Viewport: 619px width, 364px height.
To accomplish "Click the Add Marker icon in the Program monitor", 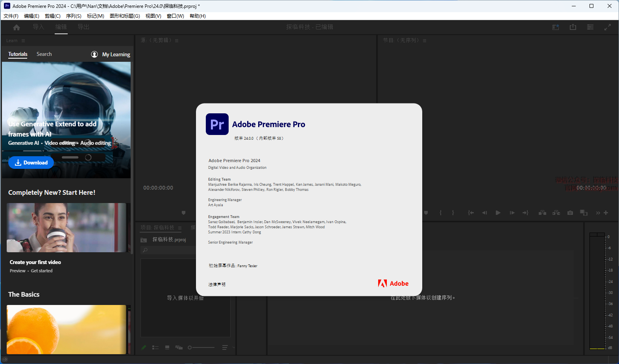I will 426,213.
